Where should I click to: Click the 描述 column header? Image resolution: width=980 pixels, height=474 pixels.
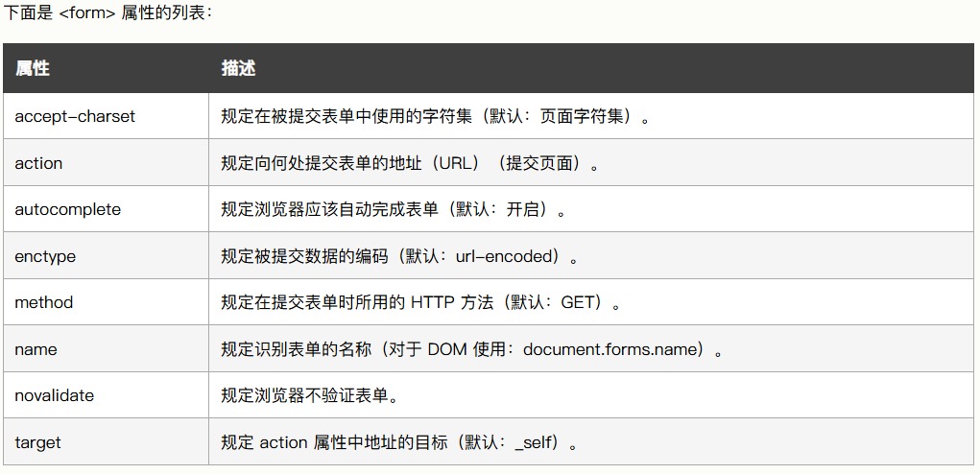coord(238,69)
